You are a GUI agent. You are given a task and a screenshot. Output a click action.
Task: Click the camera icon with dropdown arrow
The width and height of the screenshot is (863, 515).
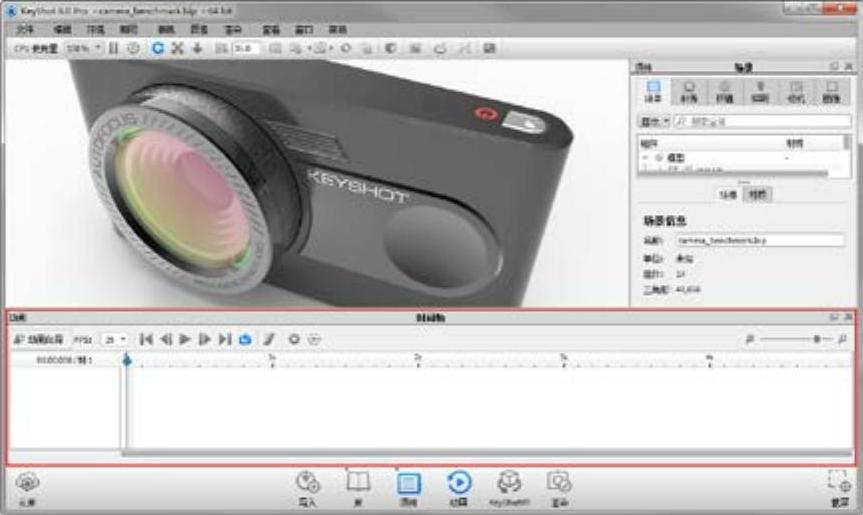click(x=321, y=48)
